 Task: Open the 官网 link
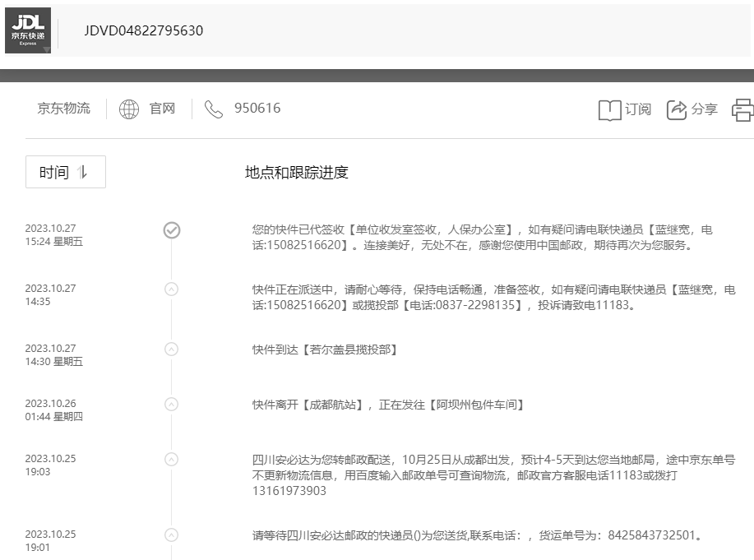click(162, 109)
